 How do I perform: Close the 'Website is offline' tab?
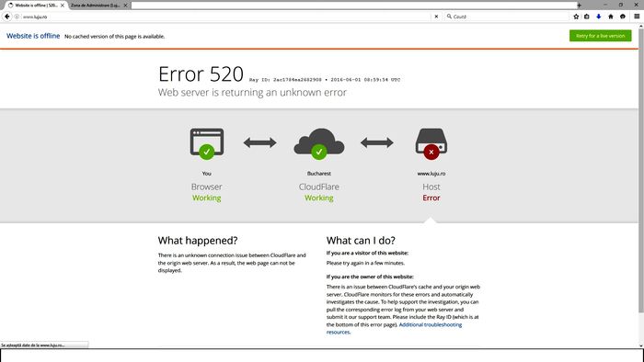coord(63,6)
